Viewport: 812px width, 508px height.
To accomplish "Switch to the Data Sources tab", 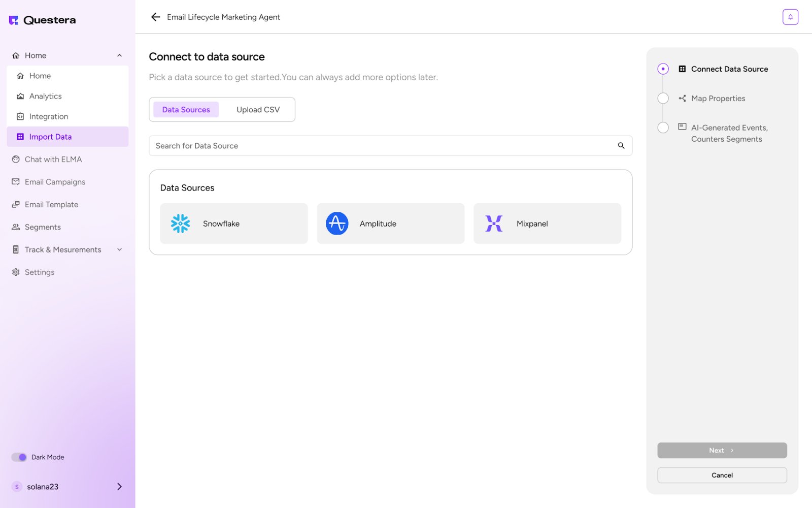I will pyautogui.click(x=186, y=110).
